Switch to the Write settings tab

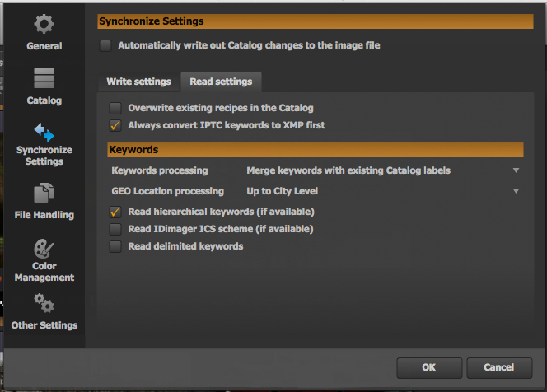pos(139,82)
